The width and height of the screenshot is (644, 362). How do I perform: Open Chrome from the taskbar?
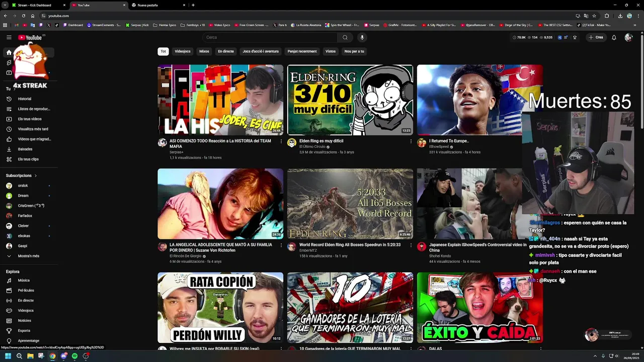(52, 356)
